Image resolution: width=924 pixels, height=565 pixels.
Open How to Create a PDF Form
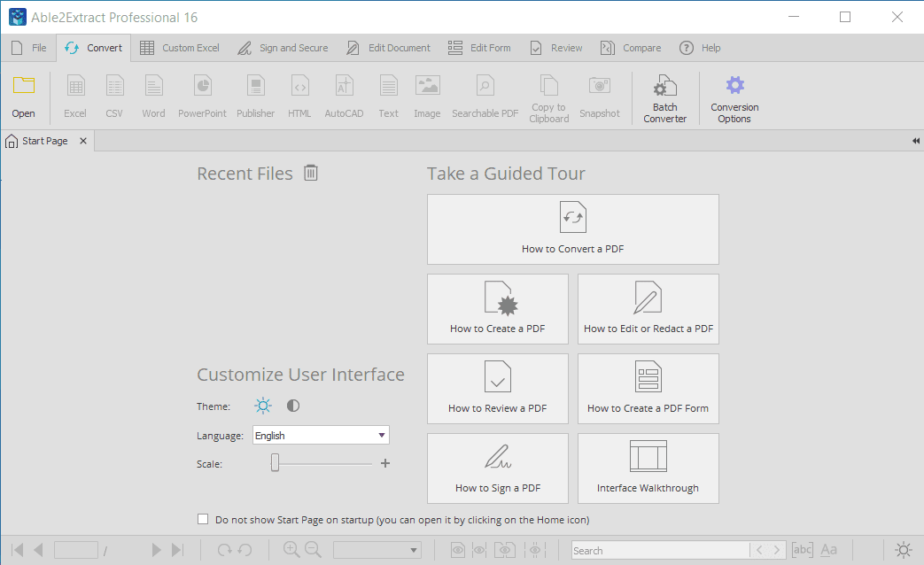tap(648, 389)
